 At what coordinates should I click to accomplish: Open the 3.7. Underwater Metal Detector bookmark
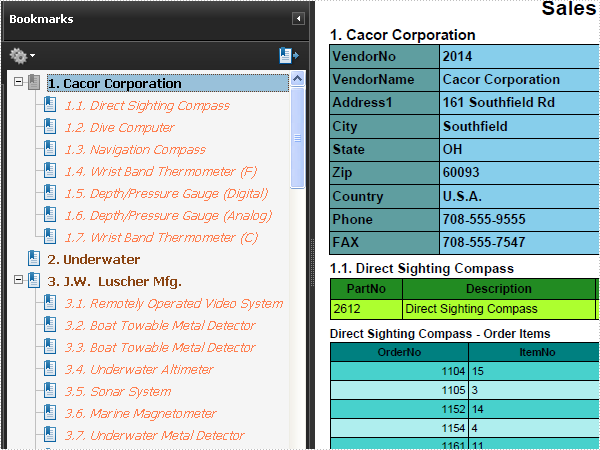point(154,435)
